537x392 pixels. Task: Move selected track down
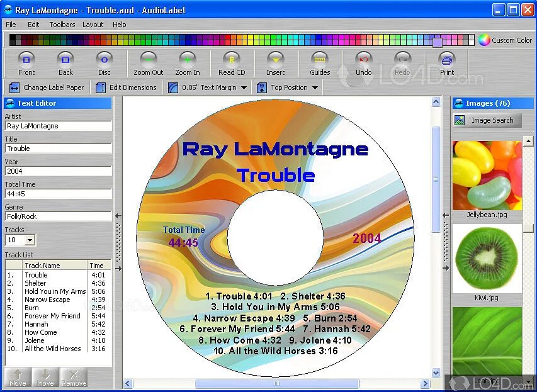pyautogui.click(x=45, y=378)
